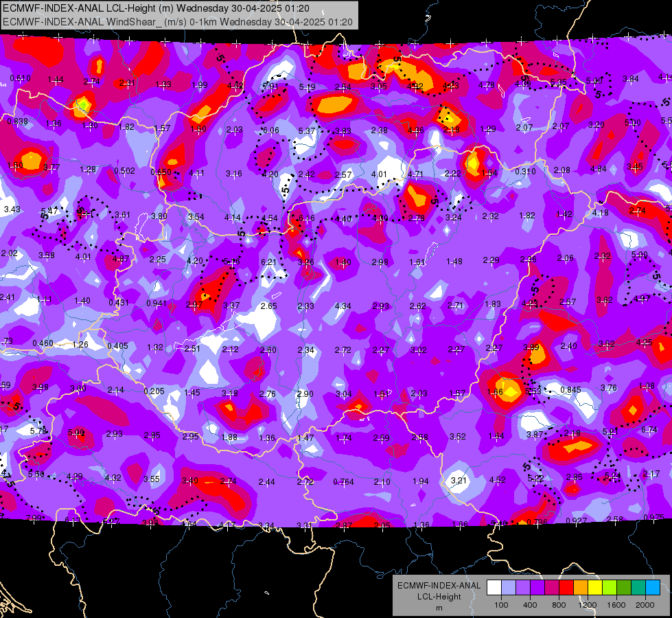Click the WindShear_ (m/s) 0-1km title line
Image resolution: width=672 pixels, height=618 pixels.
click(177, 22)
